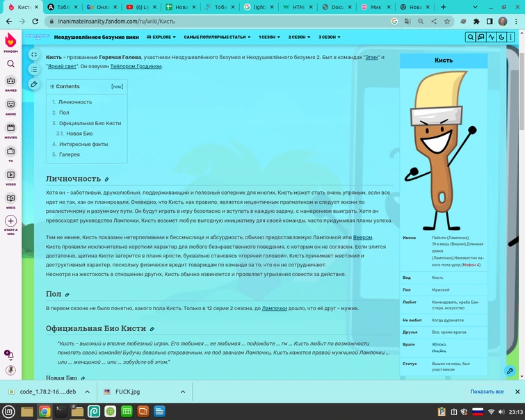Toggle Chrome side panel
Viewport: 525px width, 420px height.
[x=490, y=22]
